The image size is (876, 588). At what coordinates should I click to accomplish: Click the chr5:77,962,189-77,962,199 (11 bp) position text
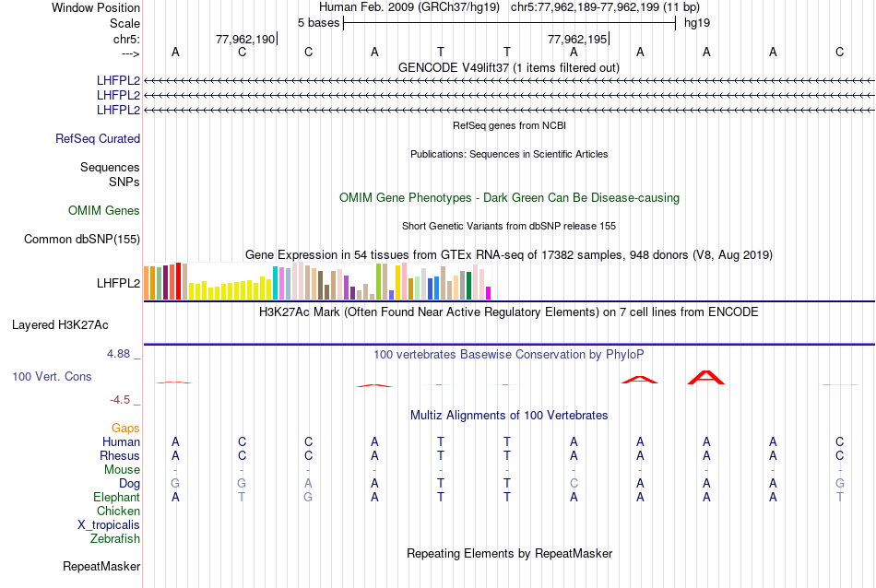point(605,7)
